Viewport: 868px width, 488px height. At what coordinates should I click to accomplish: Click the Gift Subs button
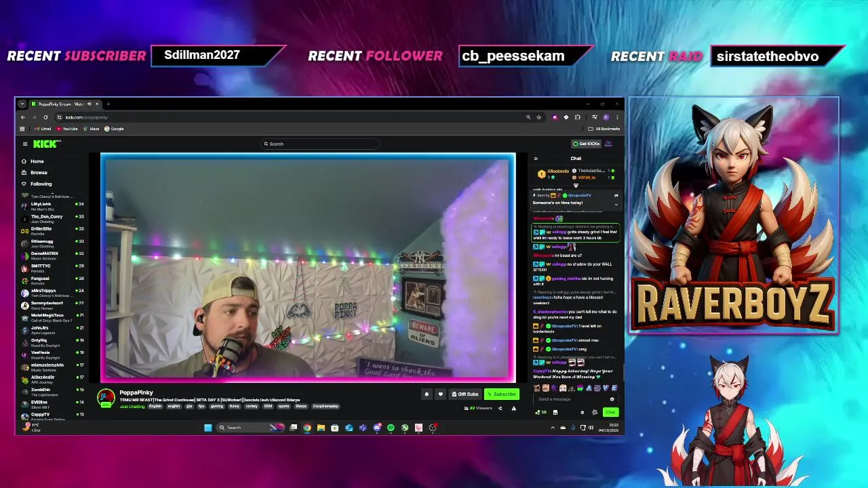click(x=465, y=394)
